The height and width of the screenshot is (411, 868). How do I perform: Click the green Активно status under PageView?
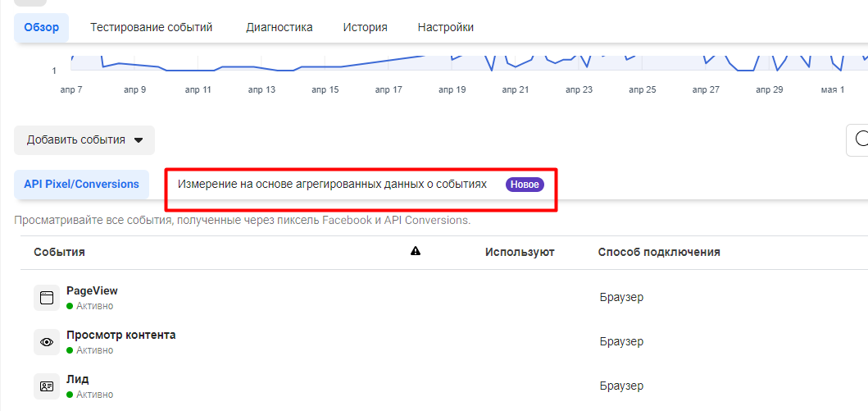pyautogui.click(x=93, y=306)
